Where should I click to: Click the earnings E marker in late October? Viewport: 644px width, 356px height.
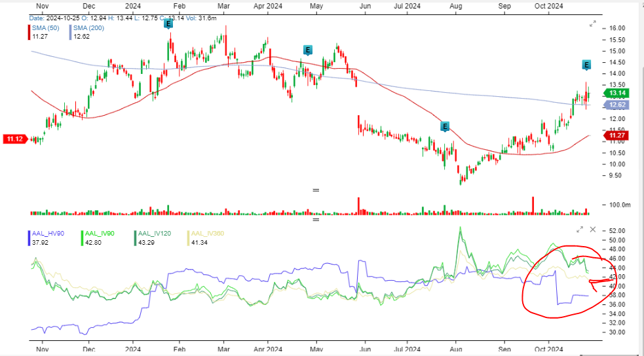coord(586,65)
